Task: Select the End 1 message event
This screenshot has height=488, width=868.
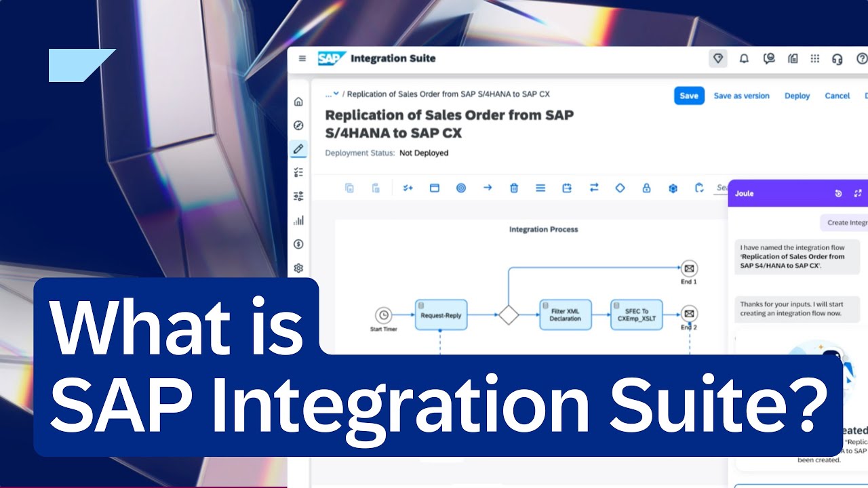Action: [x=689, y=268]
